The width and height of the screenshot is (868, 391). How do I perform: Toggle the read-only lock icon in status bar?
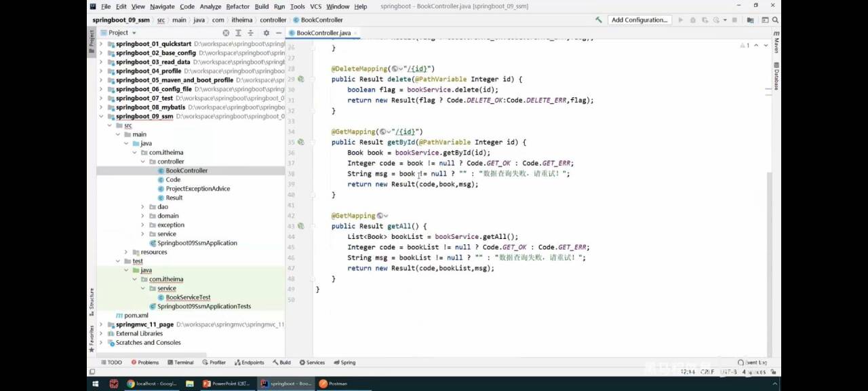[773, 372]
